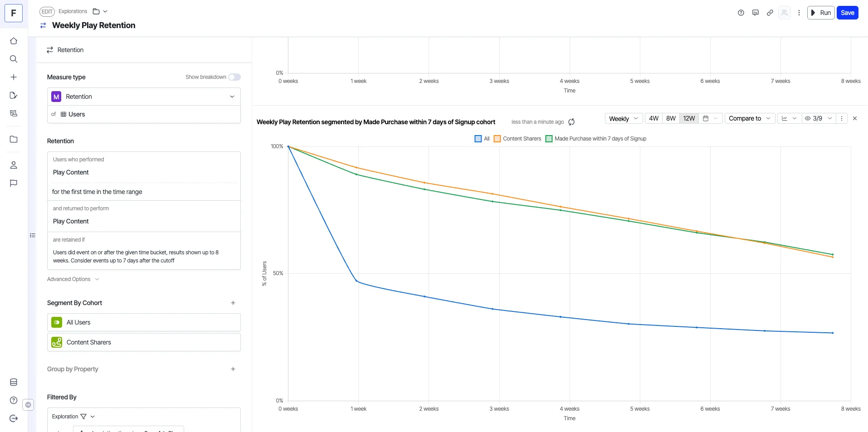Open the data sources database icon
The width and height of the screenshot is (868, 432).
[14, 382]
